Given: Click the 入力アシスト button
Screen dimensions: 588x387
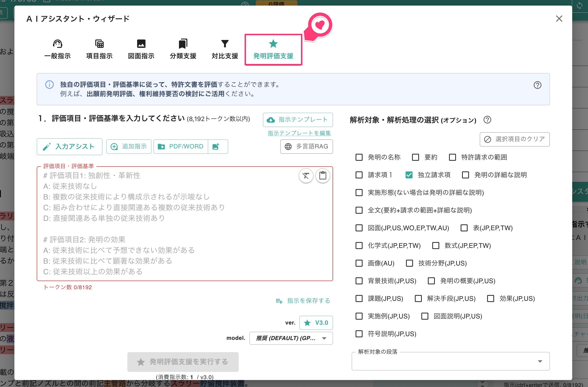Looking at the screenshot, I should tap(69, 146).
